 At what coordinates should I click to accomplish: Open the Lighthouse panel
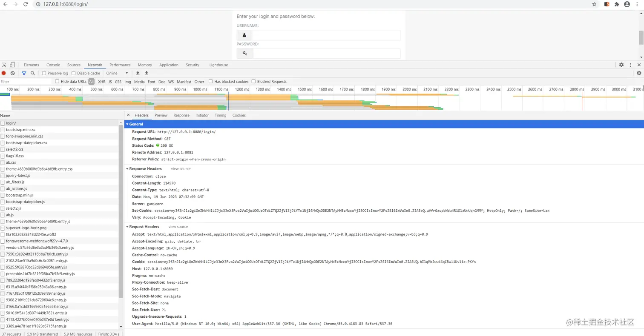pos(218,65)
